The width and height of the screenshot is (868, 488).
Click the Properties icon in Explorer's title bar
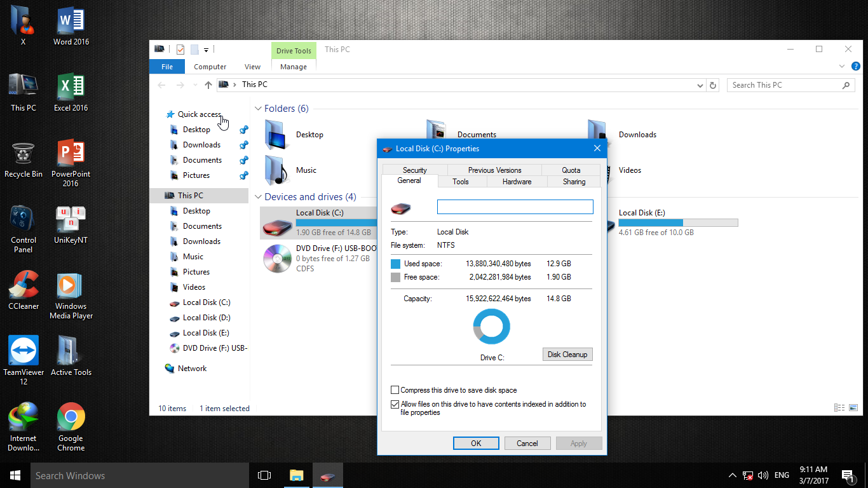coord(180,49)
